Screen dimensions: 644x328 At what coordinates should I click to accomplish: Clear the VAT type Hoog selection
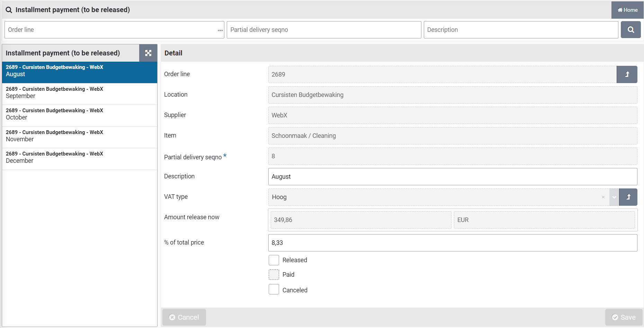tap(603, 197)
